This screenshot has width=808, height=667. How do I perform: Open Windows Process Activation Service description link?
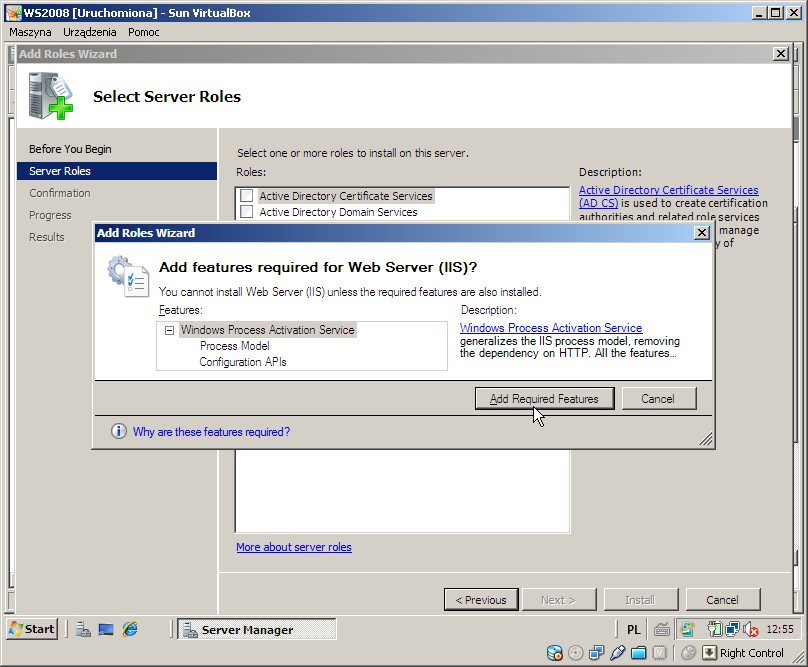click(x=551, y=328)
